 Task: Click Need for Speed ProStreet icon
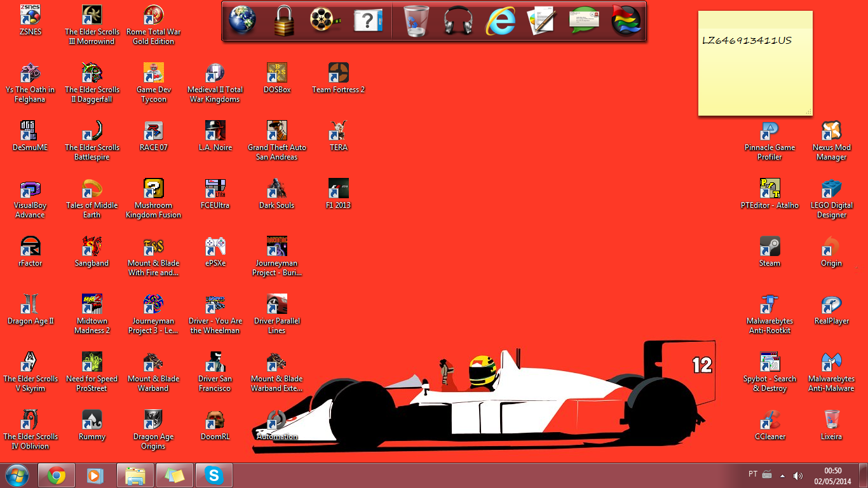point(92,362)
